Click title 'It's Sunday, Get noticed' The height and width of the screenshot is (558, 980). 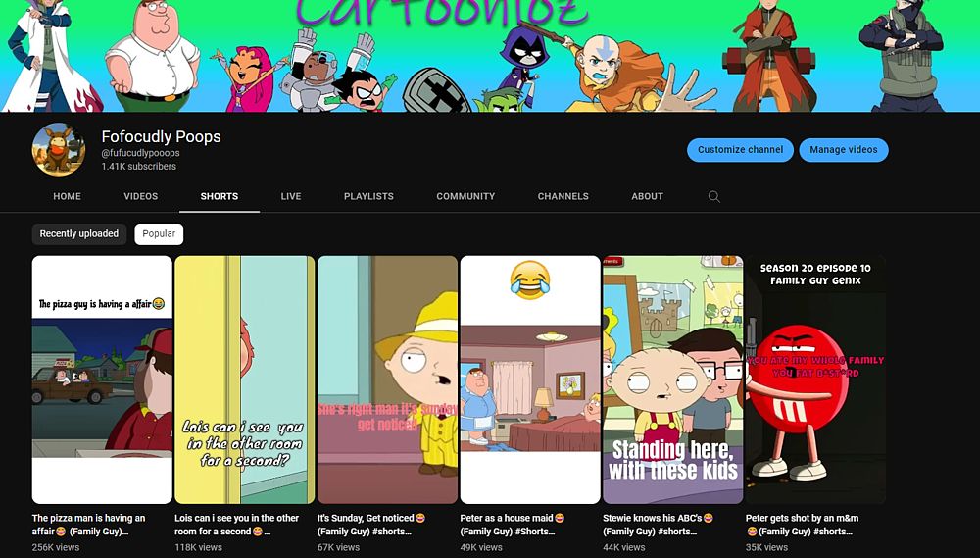tap(371, 525)
